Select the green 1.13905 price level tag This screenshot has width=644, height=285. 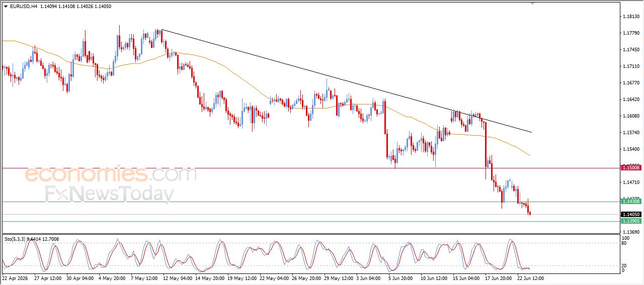[x=631, y=221]
